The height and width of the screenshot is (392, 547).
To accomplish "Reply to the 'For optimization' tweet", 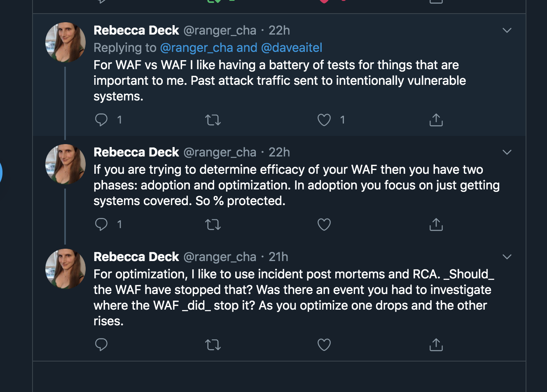I will 101,345.
